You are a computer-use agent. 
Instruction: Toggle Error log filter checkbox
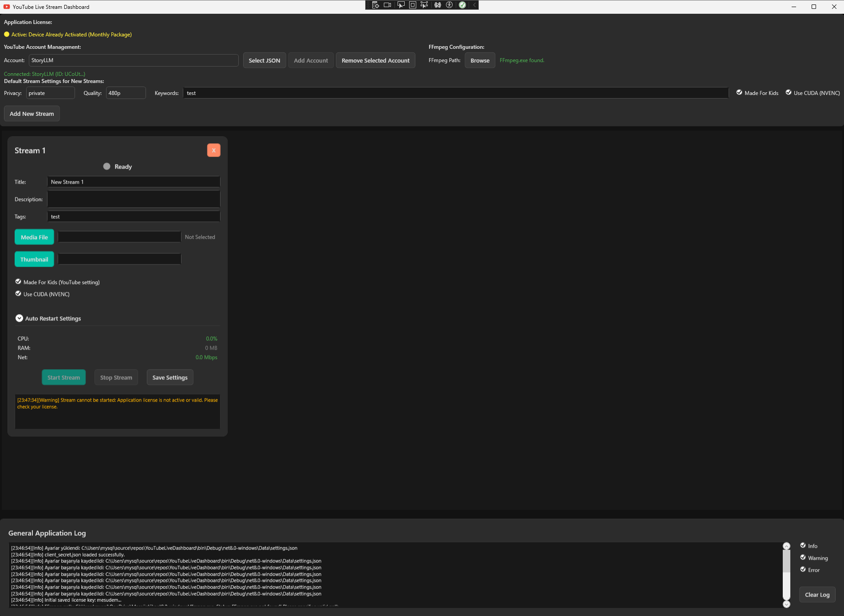click(x=803, y=569)
